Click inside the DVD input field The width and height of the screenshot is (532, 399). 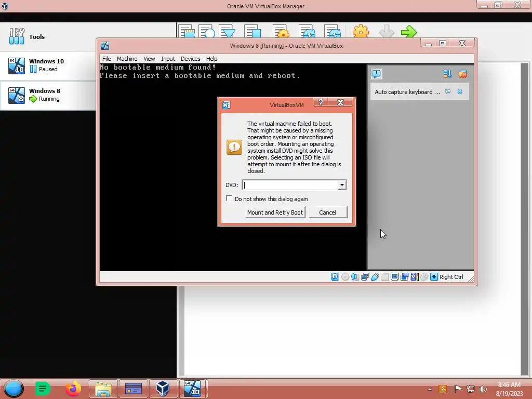[290, 185]
